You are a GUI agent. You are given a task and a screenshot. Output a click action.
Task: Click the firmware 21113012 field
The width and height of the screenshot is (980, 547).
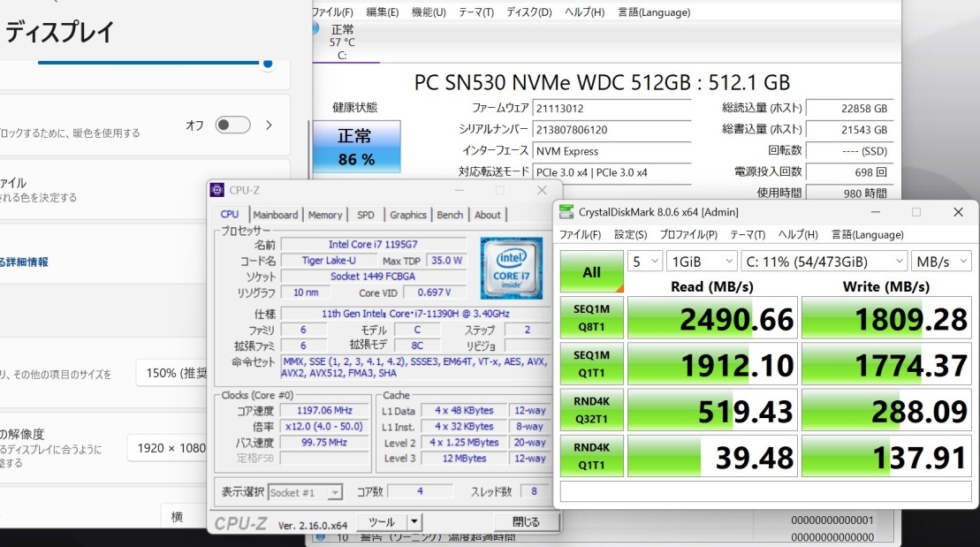[612, 108]
